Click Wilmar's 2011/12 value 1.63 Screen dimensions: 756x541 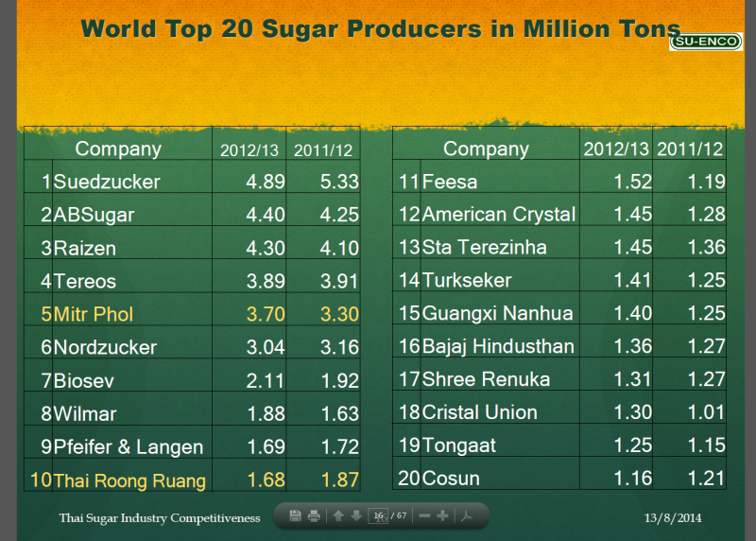(x=339, y=413)
